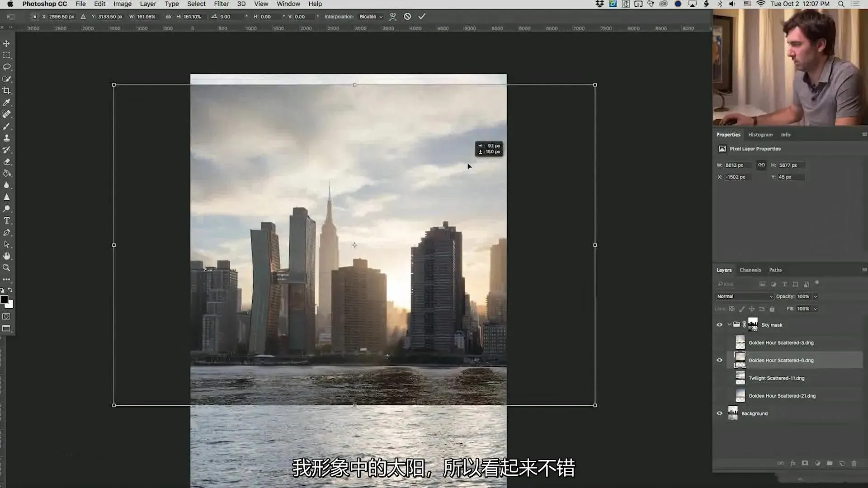
Task: Toggle visibility of Golden Hour Scattered-6.dng layer
Action: click(719, 360)
